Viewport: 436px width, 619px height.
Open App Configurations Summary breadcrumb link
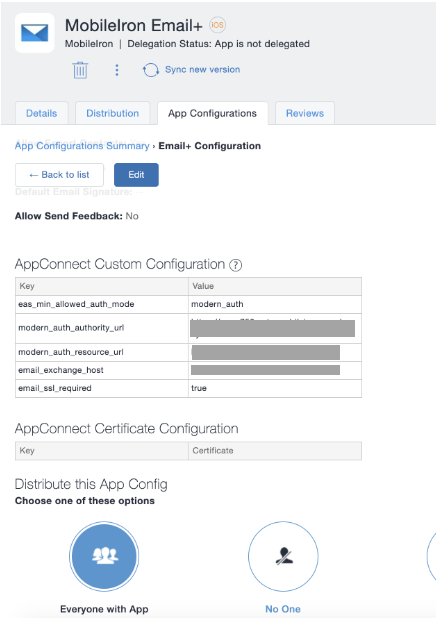82,146
